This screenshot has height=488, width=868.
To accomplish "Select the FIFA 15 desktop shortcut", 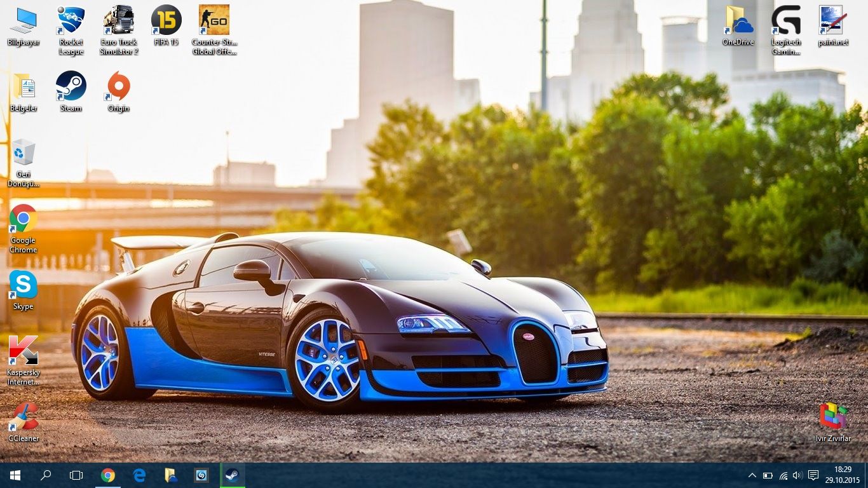I will pyautogui.click(x=166, y=27).
